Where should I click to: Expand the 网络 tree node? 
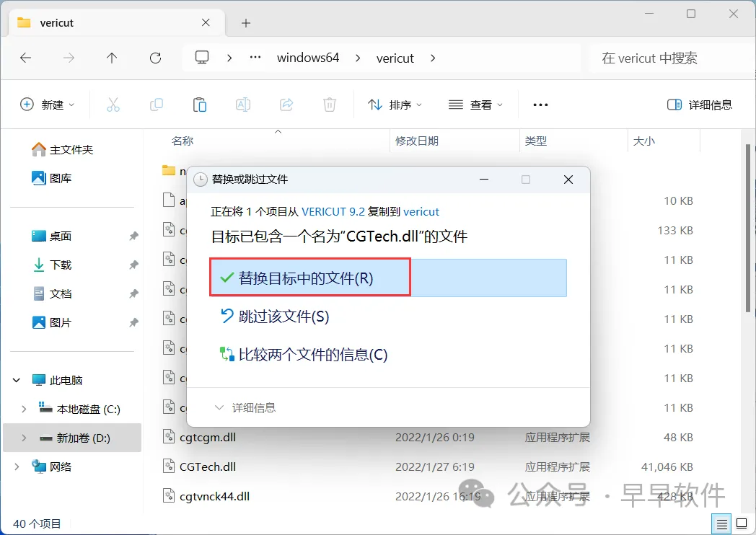click(x=17, y=467)
